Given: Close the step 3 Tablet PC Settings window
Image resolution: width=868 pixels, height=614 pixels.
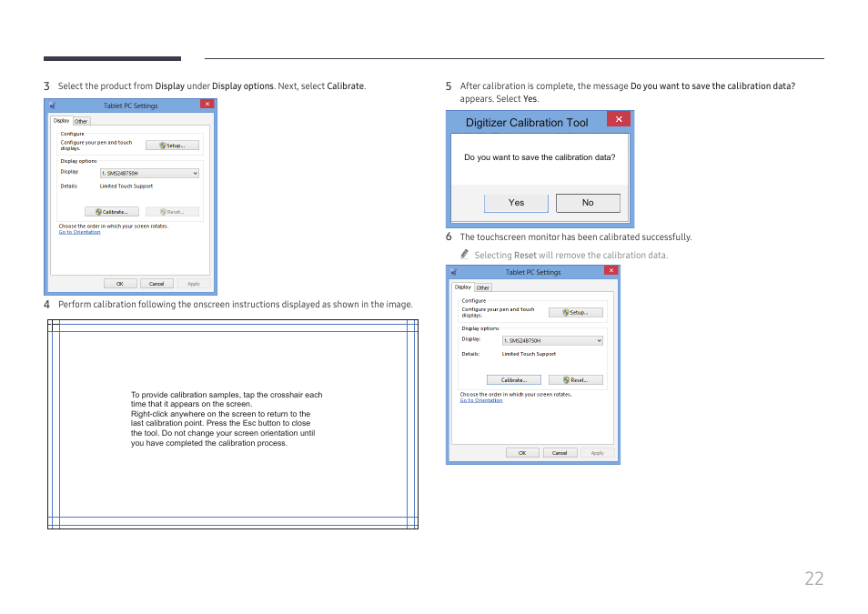Looking at the screenshot, I should click(x=207, y=104).
